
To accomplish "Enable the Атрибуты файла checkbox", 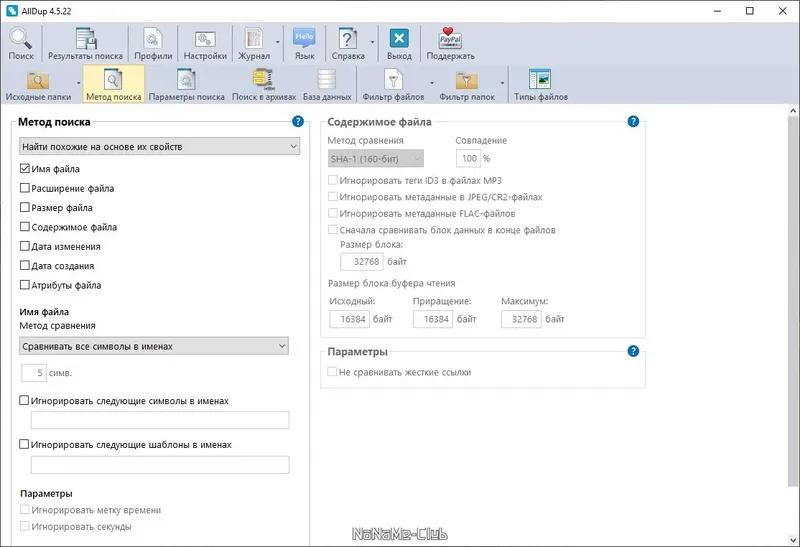I will coord(24,285).
